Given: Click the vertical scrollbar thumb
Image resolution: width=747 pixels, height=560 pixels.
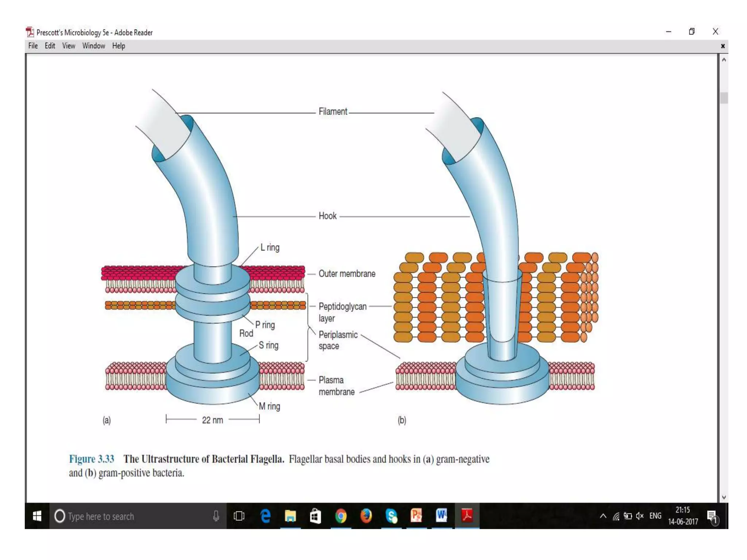Looking at the screenshot, I should point(724,98).
